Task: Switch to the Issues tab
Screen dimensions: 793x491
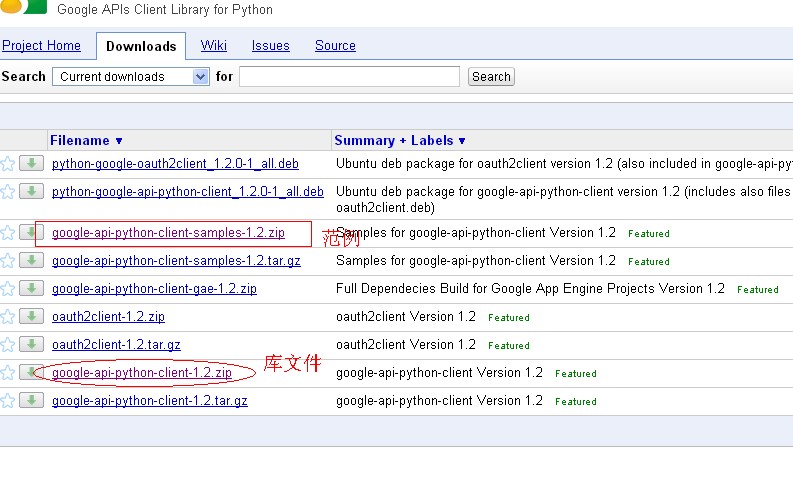Action: pos(271,46)
